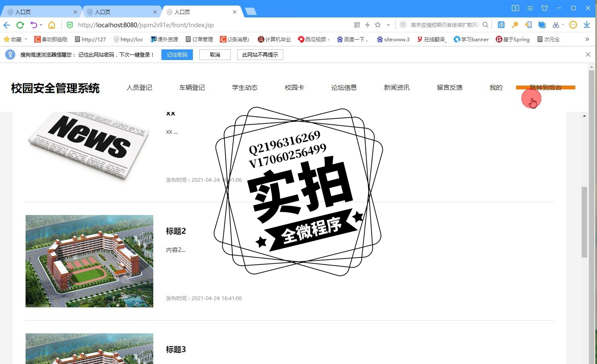
Task: Reload the page with the green refresh icon
Action: (x=20, y=25)
